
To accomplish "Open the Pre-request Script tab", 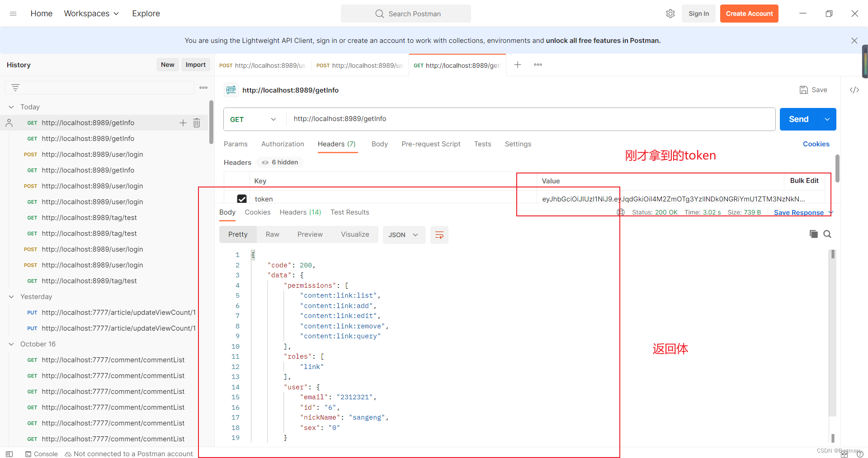I will point(431,144).
